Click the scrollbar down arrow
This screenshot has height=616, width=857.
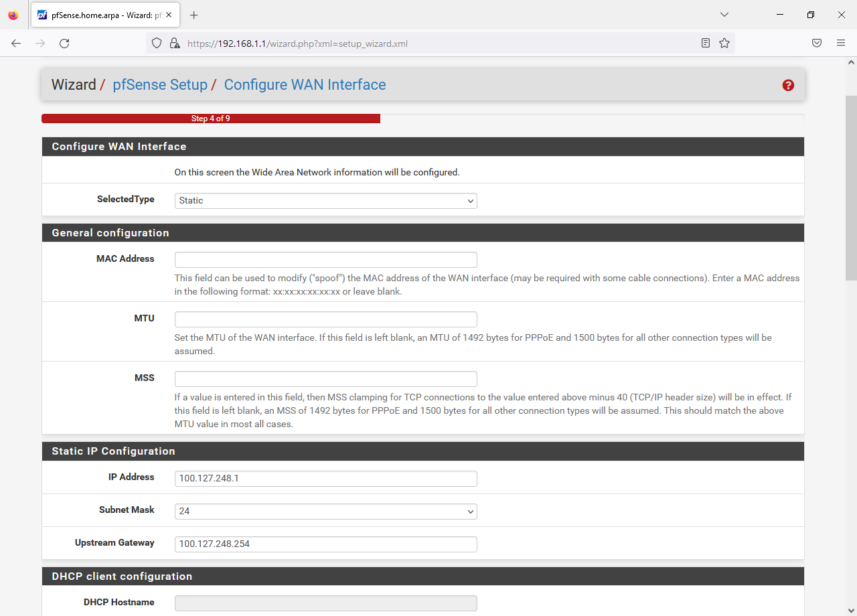tap(851, 611)
